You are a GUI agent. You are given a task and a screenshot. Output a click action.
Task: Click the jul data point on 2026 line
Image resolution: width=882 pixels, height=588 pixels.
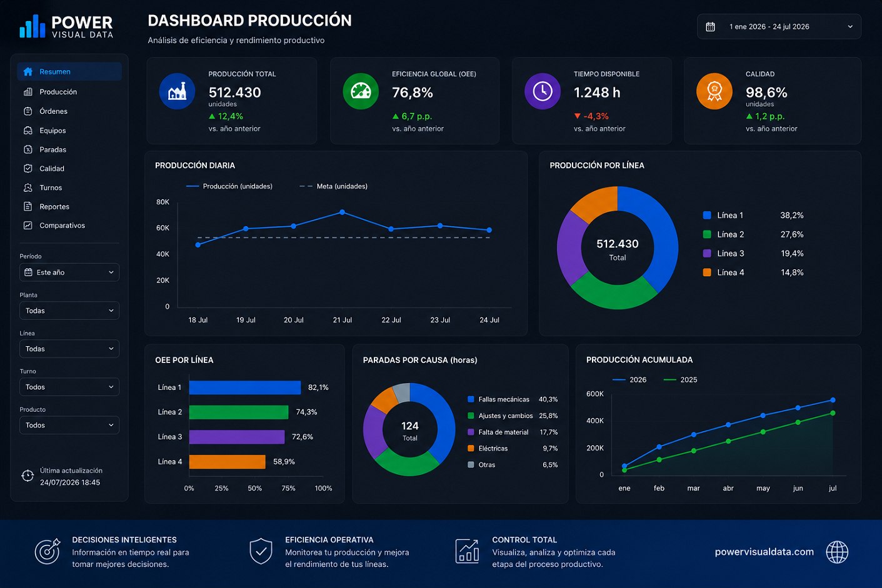[x=833, y=400]
